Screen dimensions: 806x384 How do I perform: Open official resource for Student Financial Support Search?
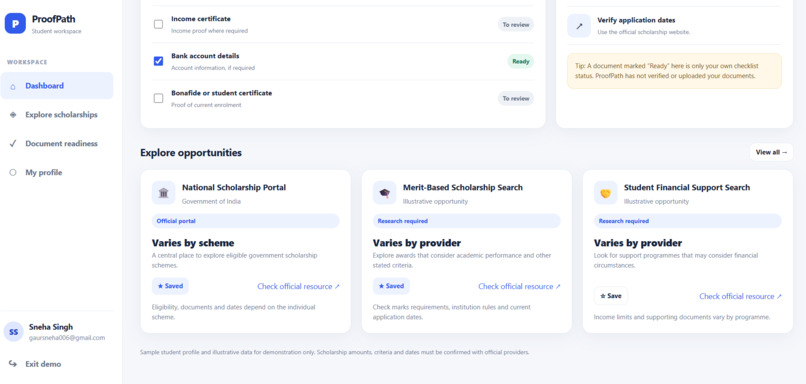(740, 296)
